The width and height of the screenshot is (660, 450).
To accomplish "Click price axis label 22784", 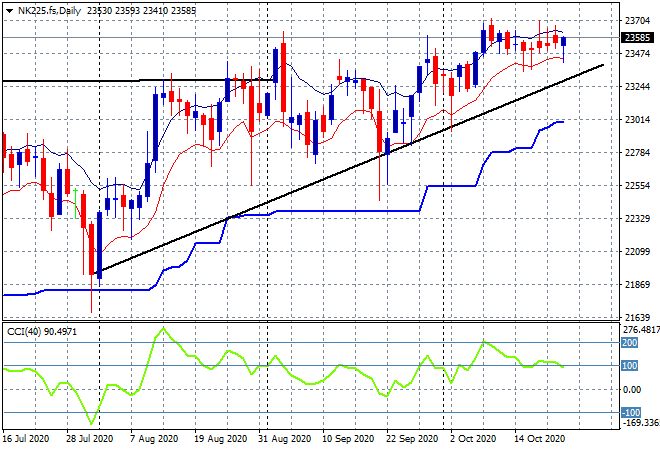I will pos(637,152).
